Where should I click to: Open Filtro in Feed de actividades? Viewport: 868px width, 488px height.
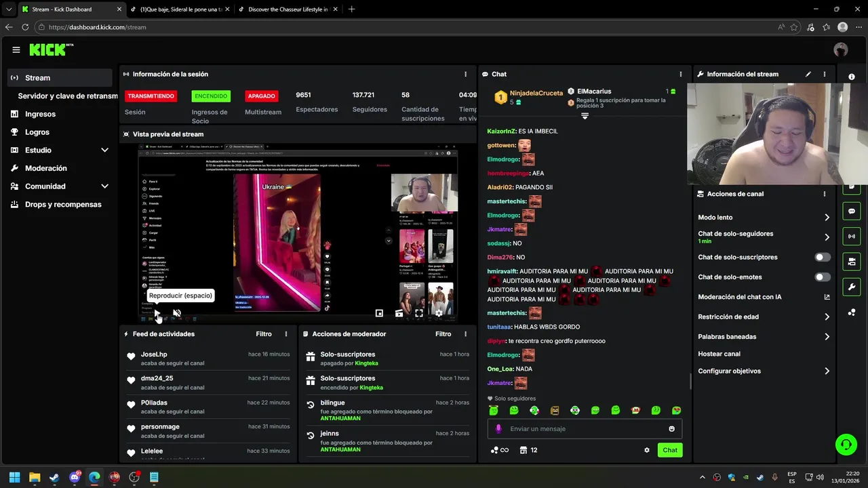(x=264, y=334)
